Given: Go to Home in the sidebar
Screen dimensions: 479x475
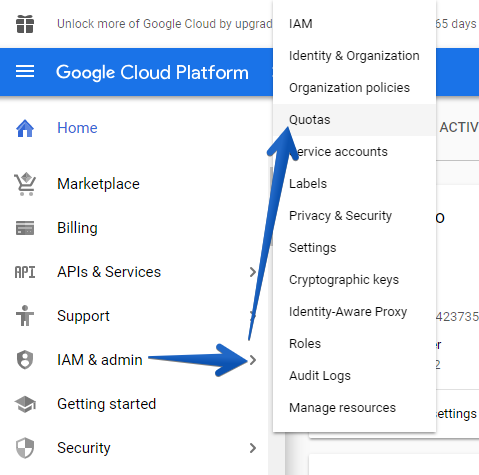Looking at the screenshot, I should (77, 128).
